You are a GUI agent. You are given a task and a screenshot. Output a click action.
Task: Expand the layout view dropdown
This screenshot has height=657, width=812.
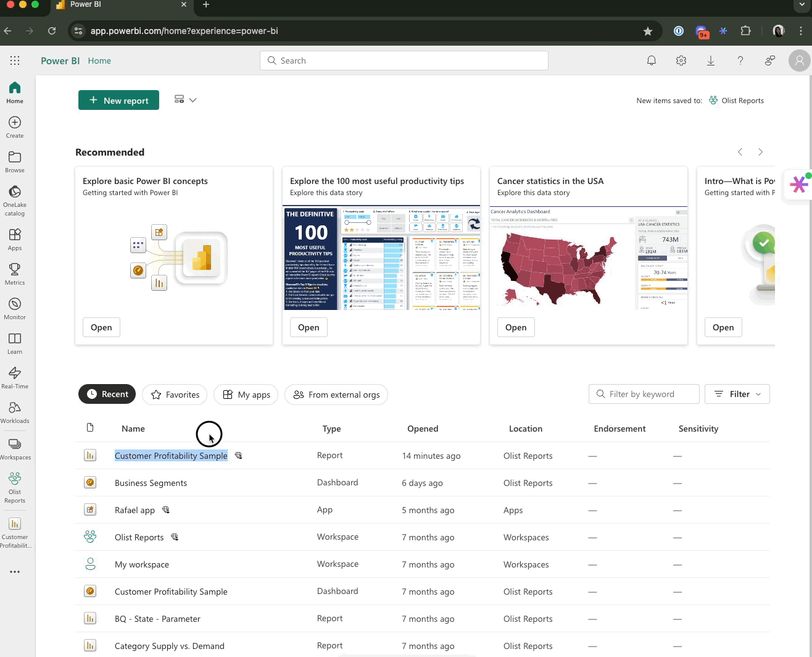pyautogui.click(x=185, y=100)
